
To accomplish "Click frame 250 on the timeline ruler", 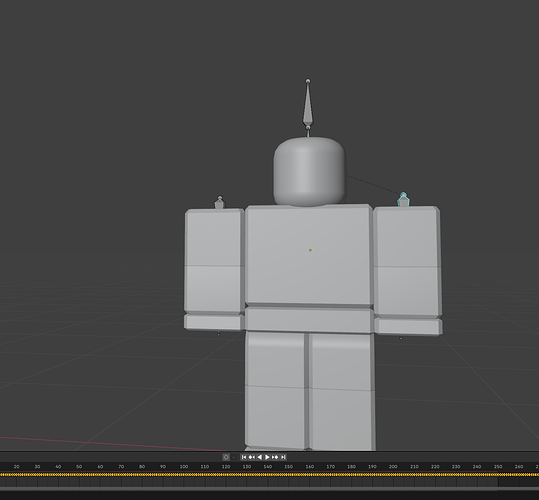I will 498,467.
